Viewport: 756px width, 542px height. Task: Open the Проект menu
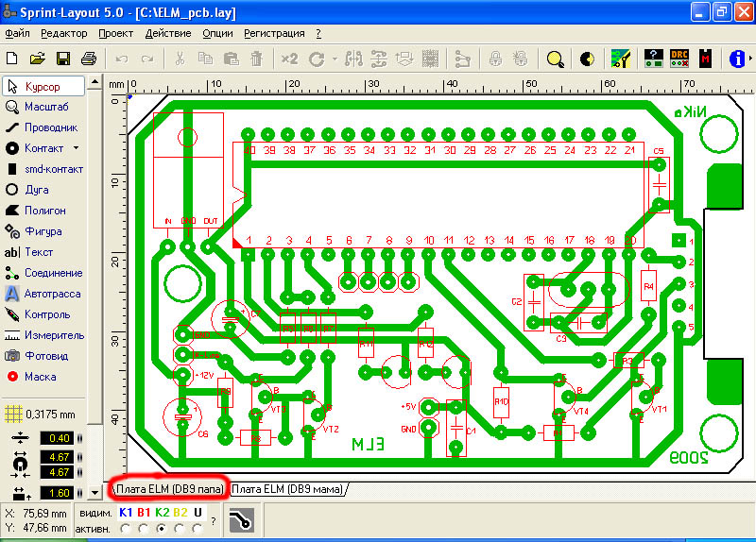pos(115,33)
